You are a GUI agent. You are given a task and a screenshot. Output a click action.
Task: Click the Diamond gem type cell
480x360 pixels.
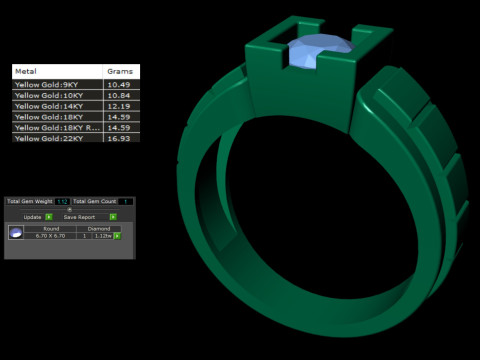pos(99,229)
